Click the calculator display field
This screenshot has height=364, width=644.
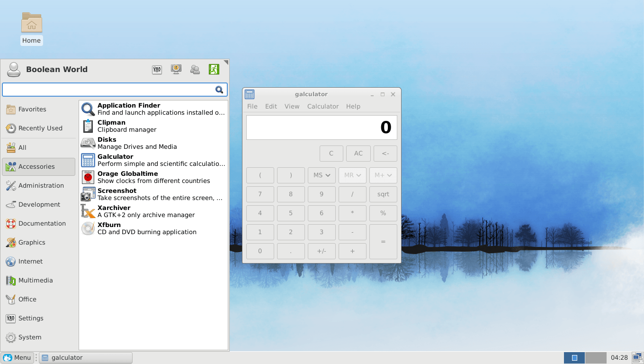[x=322, y=127]
